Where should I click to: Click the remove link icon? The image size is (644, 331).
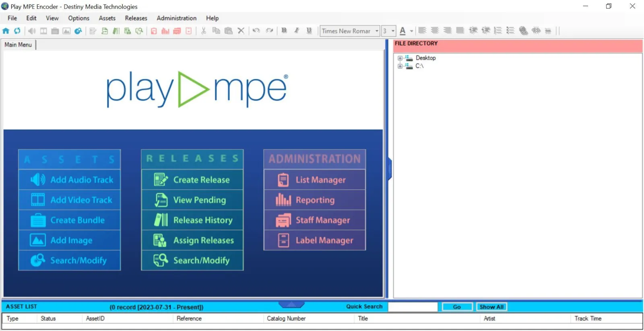tap(536, 31)
